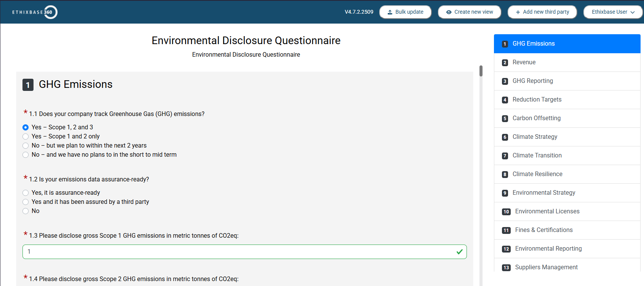Choose 'Yes, it is assurance-ready' radio button
The width and height of the screenshot is (644, 286).
26,193
